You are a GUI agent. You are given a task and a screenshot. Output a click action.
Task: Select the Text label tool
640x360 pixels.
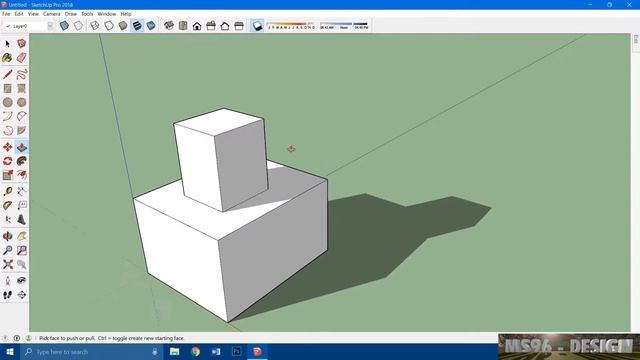(x=22, y=205)
